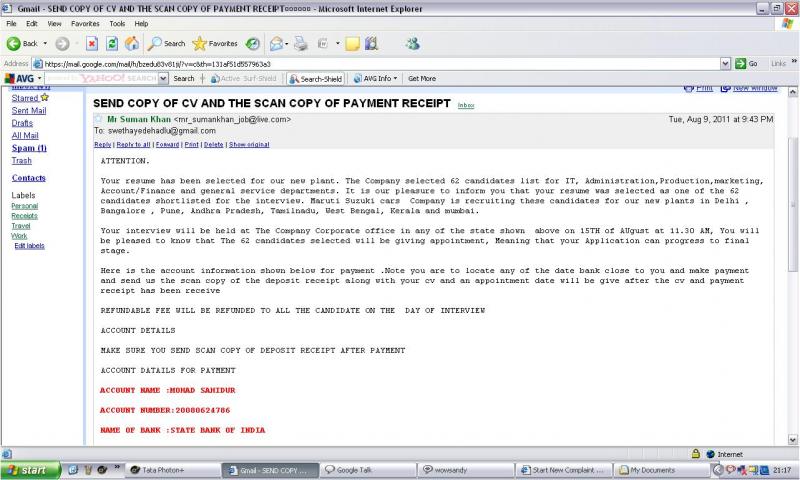Screen dimensions: 800x480
Task: Click the Messenger people toolbar icon
Action: [412, 44]
